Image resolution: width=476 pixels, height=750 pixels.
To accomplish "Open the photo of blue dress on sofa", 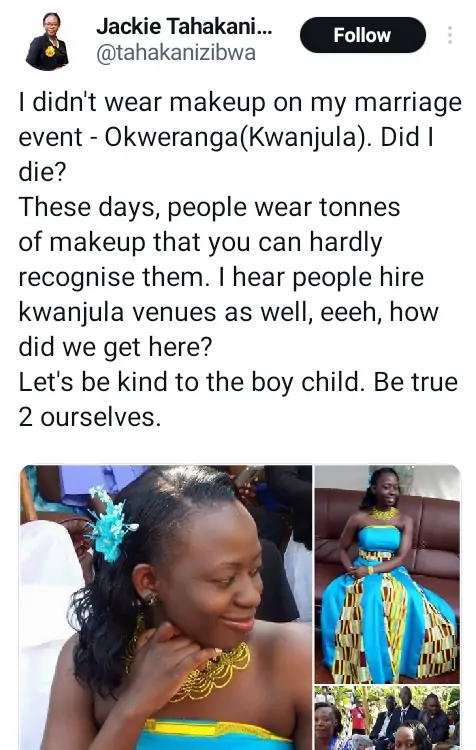I will pyautogui.click(x=387, y=574).
